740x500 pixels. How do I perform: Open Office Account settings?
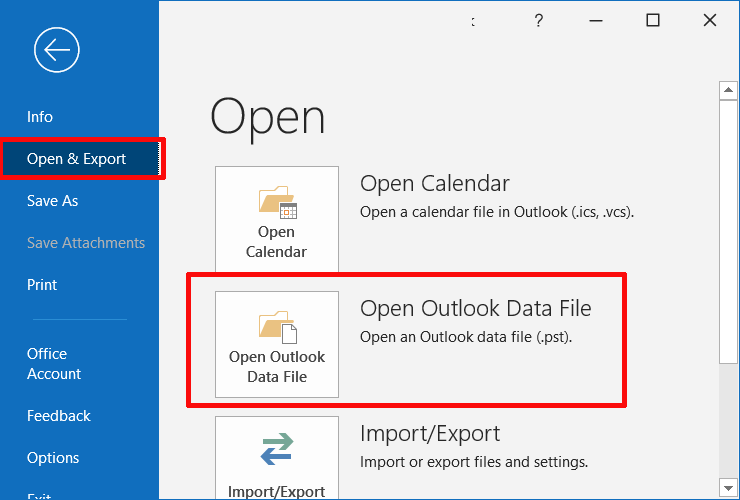point(54,364)
